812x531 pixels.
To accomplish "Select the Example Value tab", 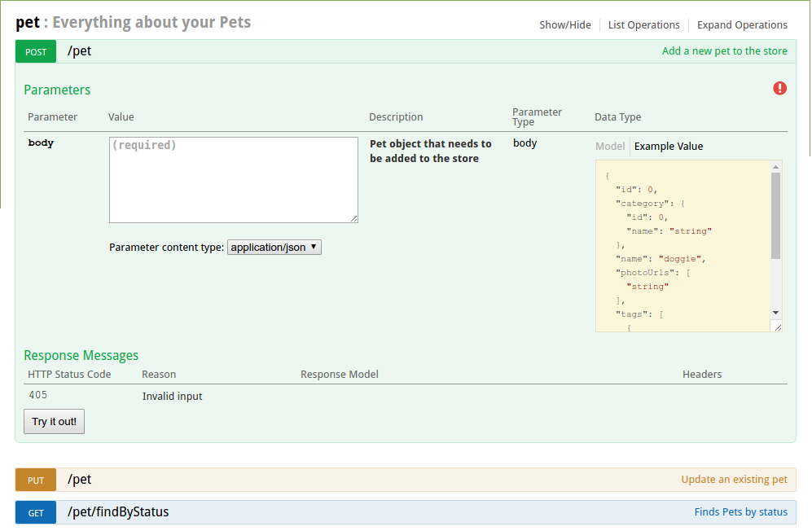I will tap(669, 147).
